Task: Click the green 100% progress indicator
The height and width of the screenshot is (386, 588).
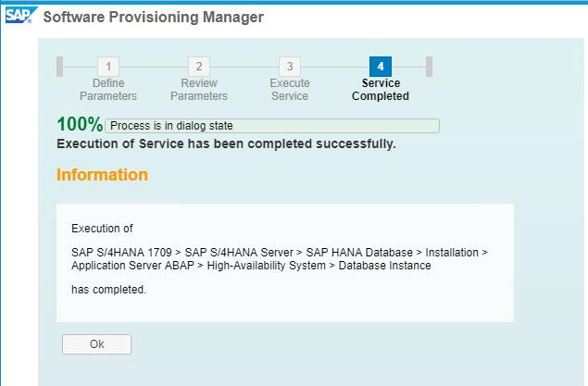Action: [80, 124]
